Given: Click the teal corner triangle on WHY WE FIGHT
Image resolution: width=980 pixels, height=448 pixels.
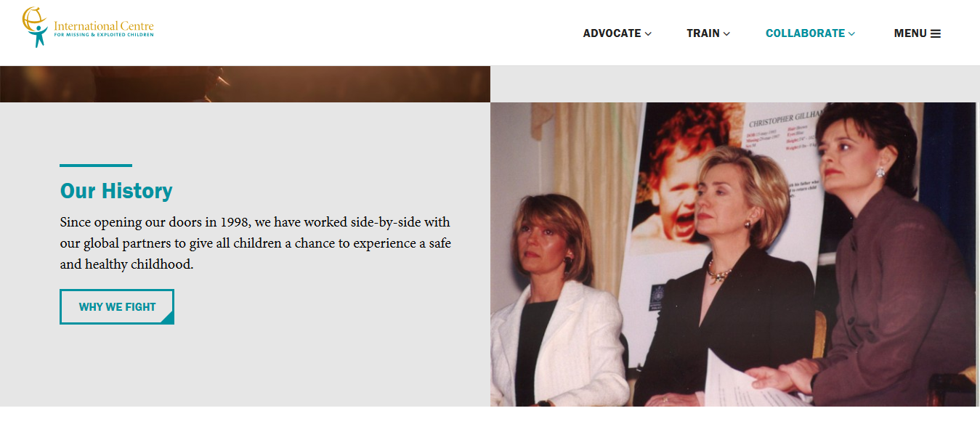Looking at the screenshot, I should pos(168,318).
